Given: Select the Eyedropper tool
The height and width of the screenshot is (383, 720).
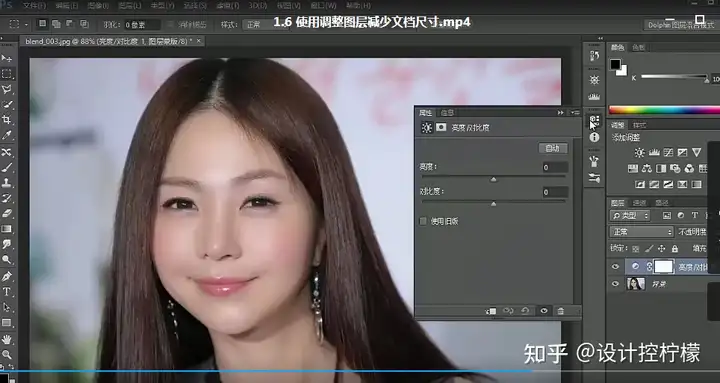Looking at the screenshot, I should [7, 135].
